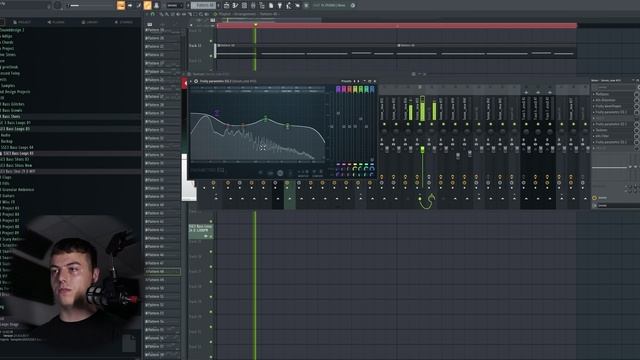
Task: Open the Presets menu in EQ title bar
Action: [346, 81]
